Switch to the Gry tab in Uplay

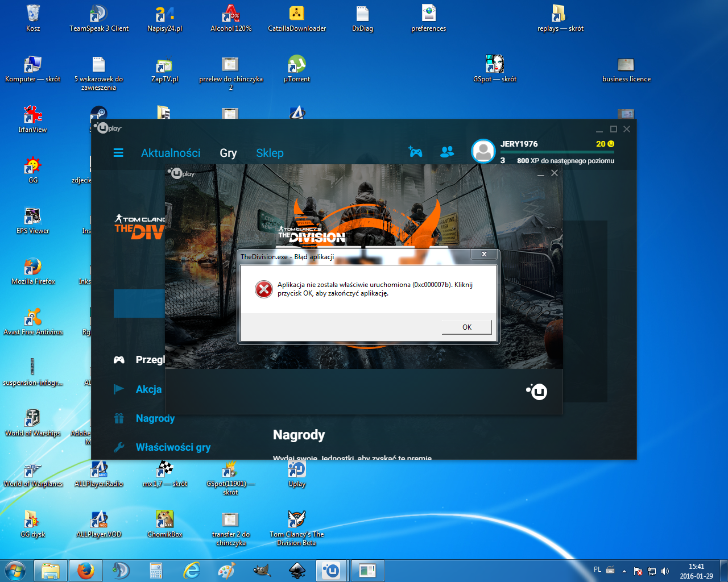click(x=228, y=153)
